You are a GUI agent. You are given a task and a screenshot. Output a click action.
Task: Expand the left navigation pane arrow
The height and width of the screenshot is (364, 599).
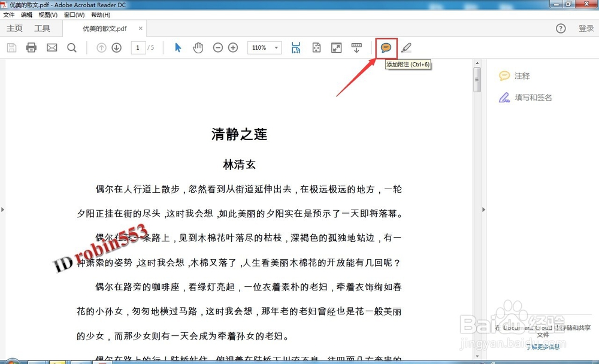coord(2,210)
